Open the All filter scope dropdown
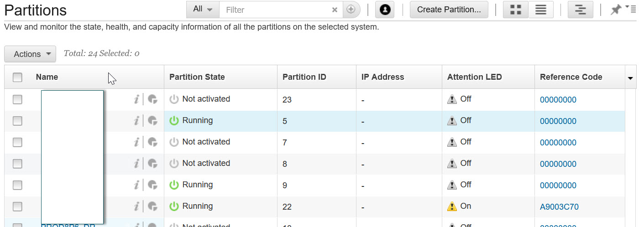Viewport: 644px width, 227px height. click(203, 10)
